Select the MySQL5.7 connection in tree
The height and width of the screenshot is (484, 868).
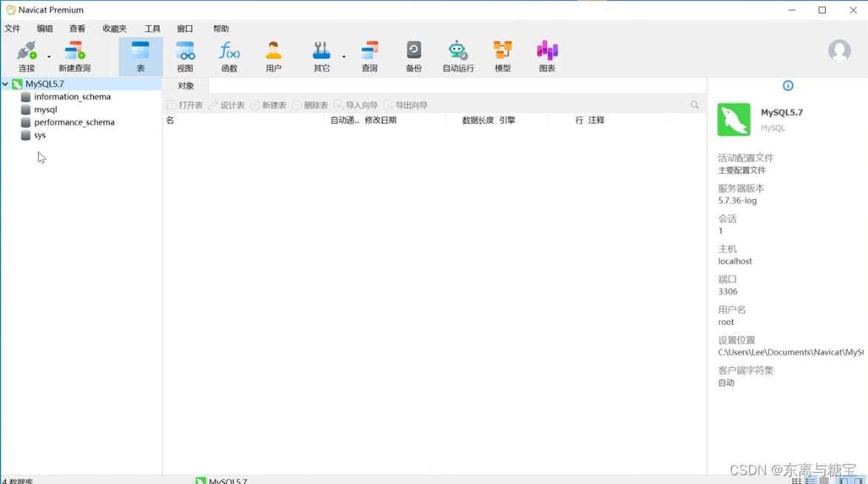tap(44, 84)
